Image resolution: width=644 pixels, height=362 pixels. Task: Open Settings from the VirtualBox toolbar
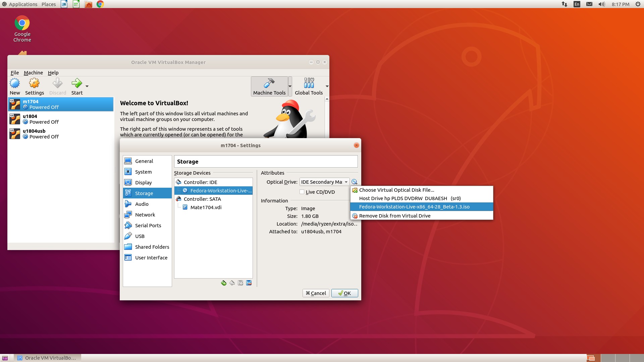click(x=34, y=86)
